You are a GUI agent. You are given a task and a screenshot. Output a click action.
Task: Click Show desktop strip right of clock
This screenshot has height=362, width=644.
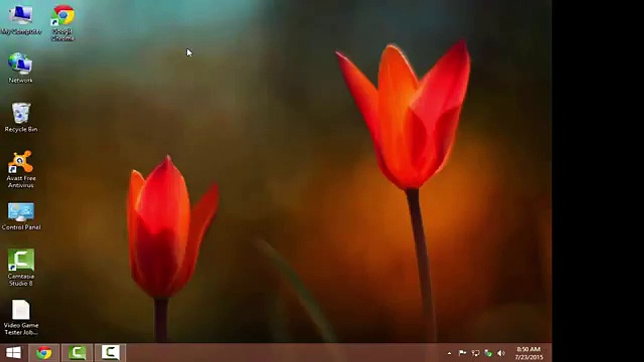click(x=550, y=353)
